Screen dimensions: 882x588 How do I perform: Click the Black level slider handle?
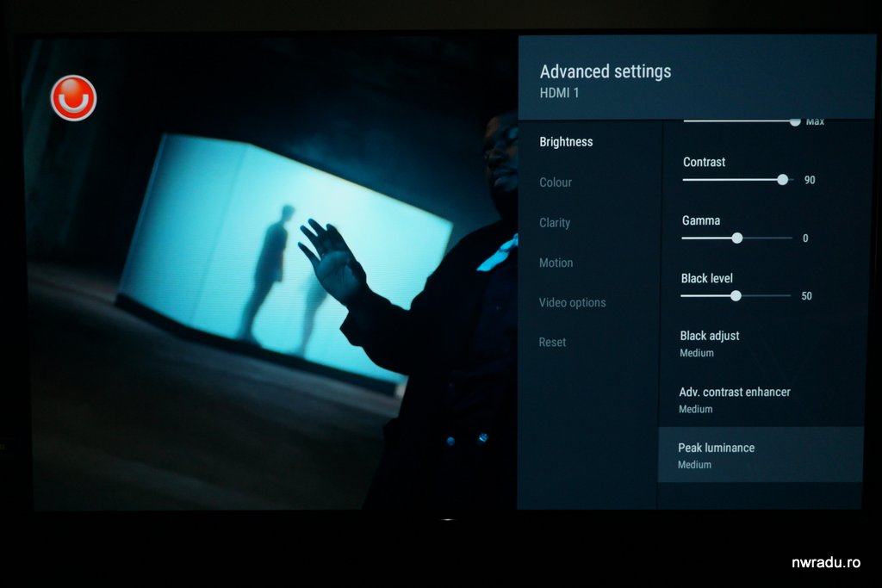pyautogui.click(x=736, y=295)
